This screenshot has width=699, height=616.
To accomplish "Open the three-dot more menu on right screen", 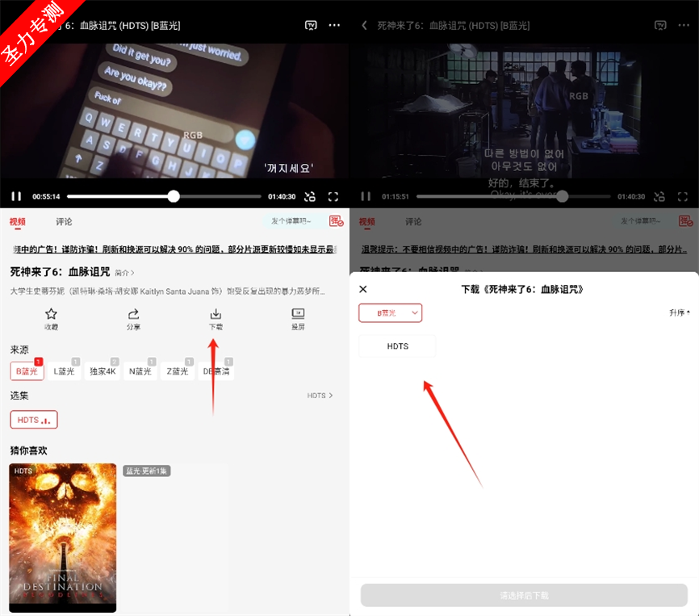I will click(684, 25).
